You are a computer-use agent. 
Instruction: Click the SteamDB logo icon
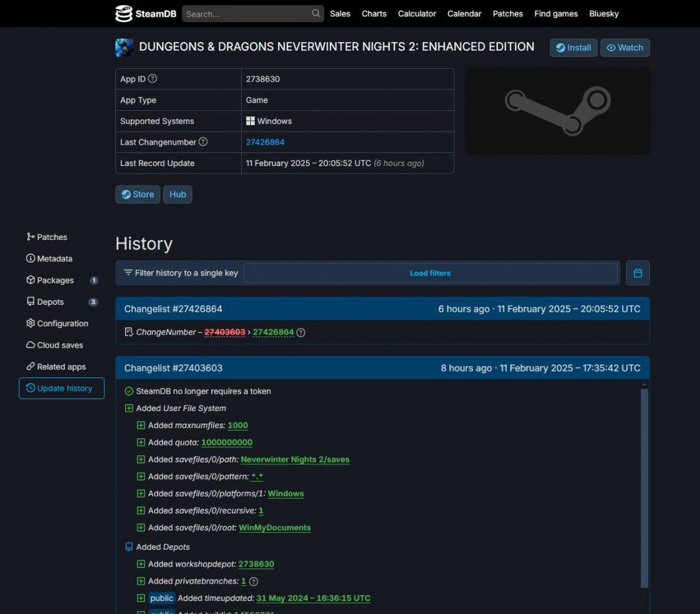[124, 14]
